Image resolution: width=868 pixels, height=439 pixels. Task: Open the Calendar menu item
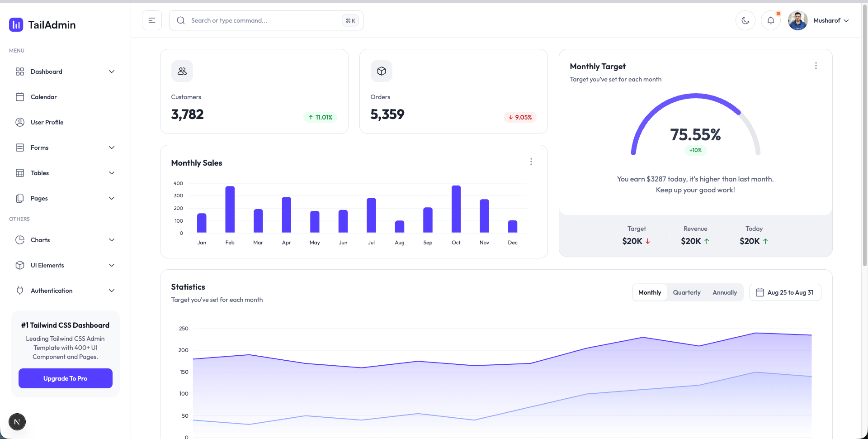[66, 97]
